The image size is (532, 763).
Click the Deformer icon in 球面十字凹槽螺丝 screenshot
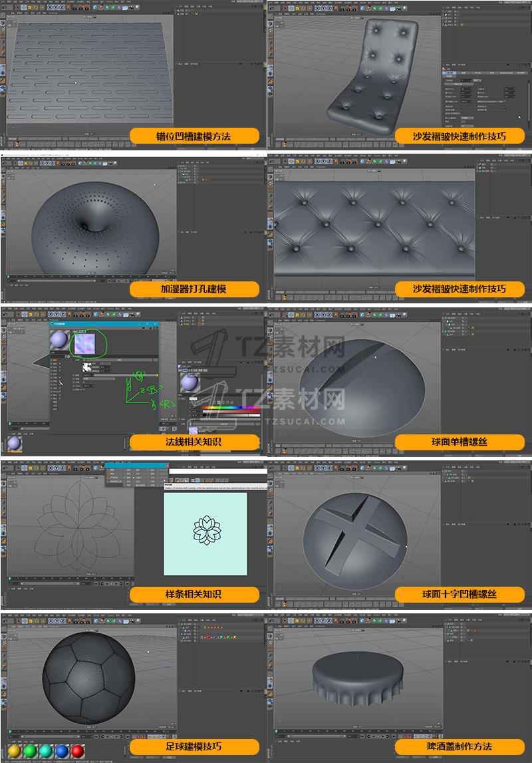pos(386,468)
